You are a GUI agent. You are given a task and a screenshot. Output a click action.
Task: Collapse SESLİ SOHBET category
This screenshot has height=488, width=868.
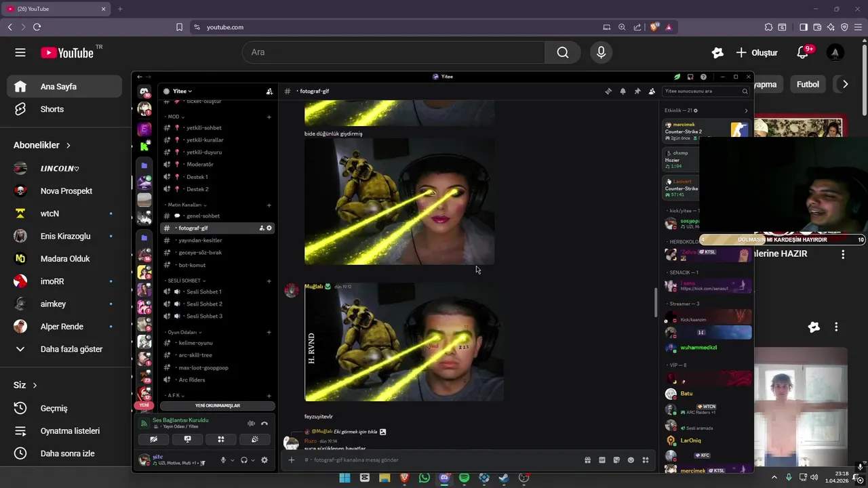185,281
